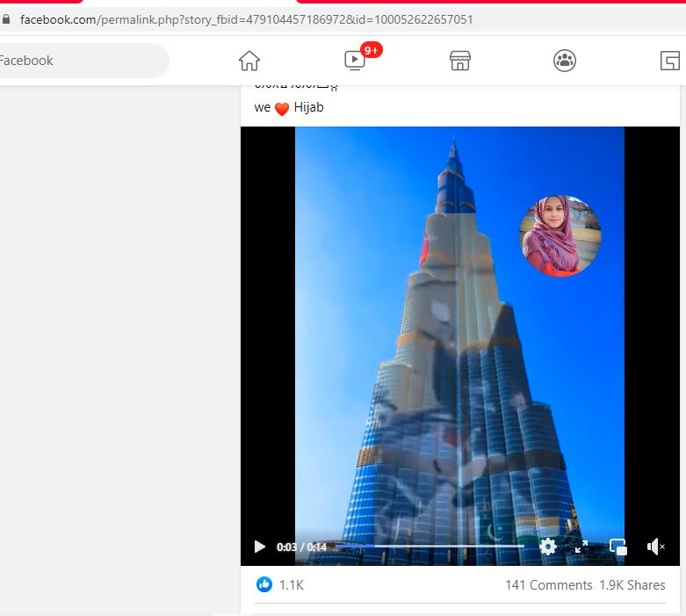Play the video

259,547
